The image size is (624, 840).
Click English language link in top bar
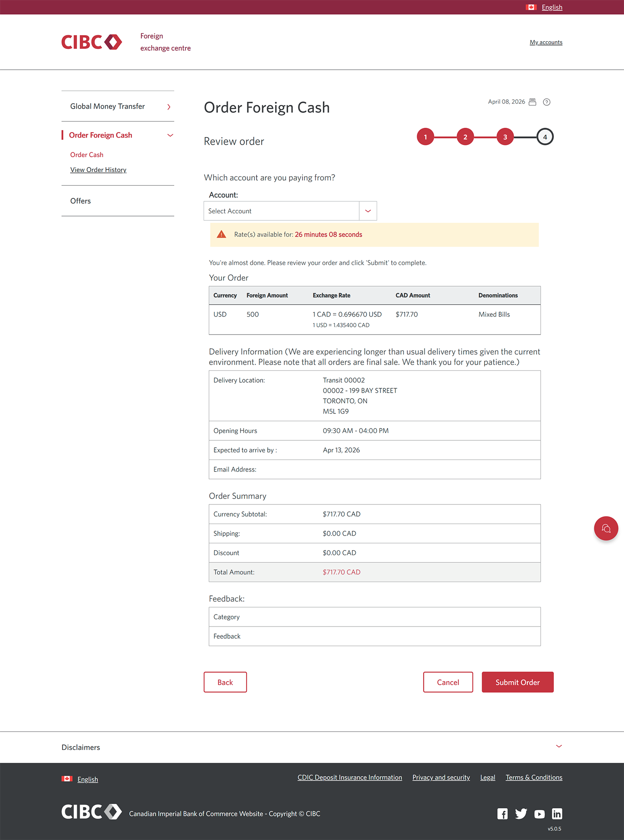click(552, 7)
